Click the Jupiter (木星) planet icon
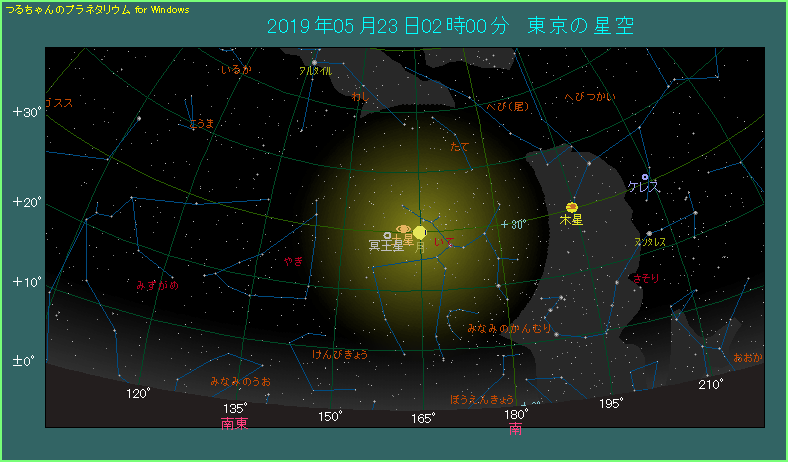 571,206
